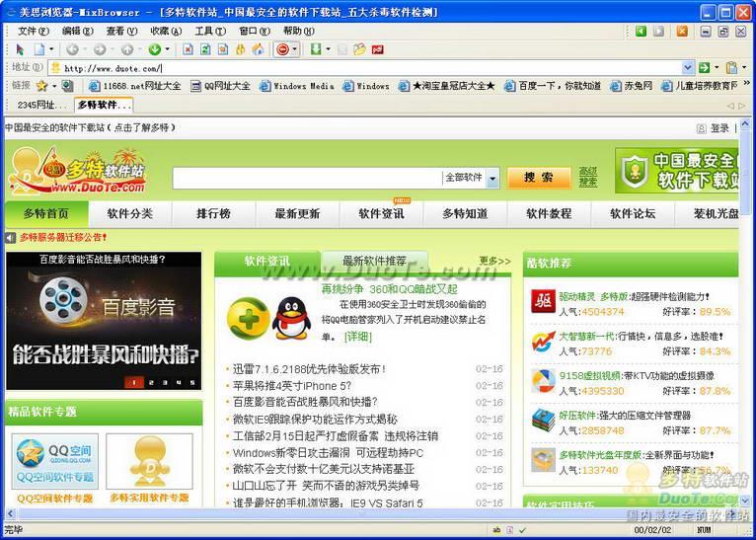Click the DuoTe site search input field

pyautogui.click(x=307, y=178)
